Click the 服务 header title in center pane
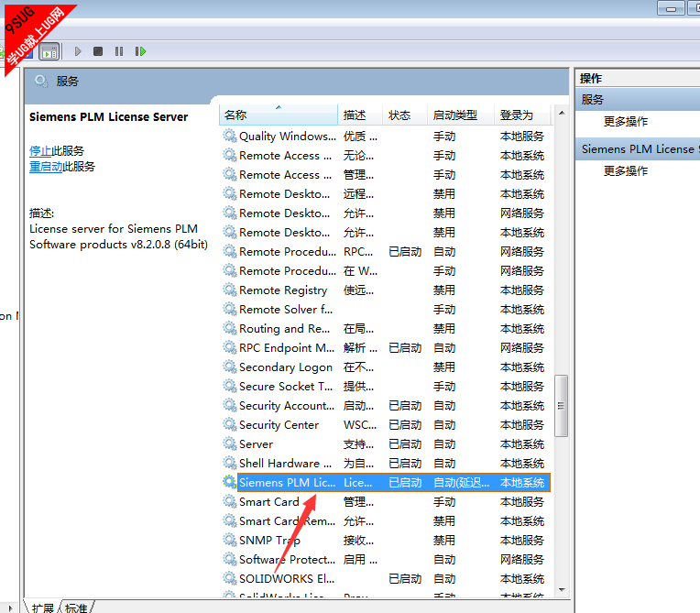 [67, 82]
